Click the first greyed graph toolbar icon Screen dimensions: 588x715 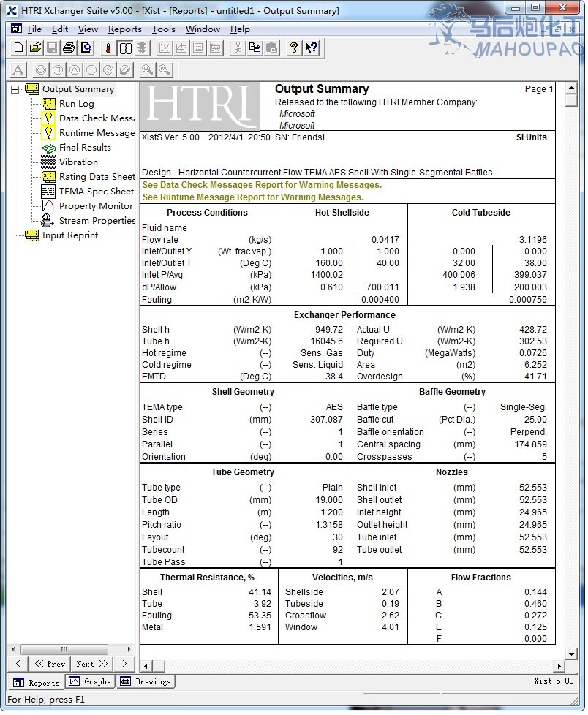click(x=164, y=48)
